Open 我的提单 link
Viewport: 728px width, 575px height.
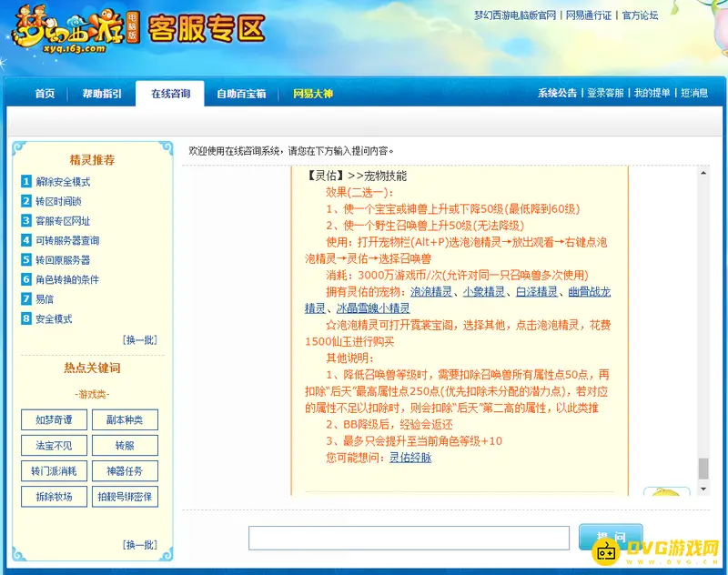(x=652, y=93)
